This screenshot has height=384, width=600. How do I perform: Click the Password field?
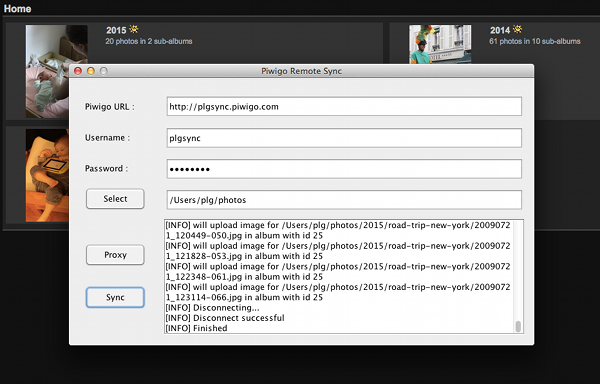click(344, 169)
